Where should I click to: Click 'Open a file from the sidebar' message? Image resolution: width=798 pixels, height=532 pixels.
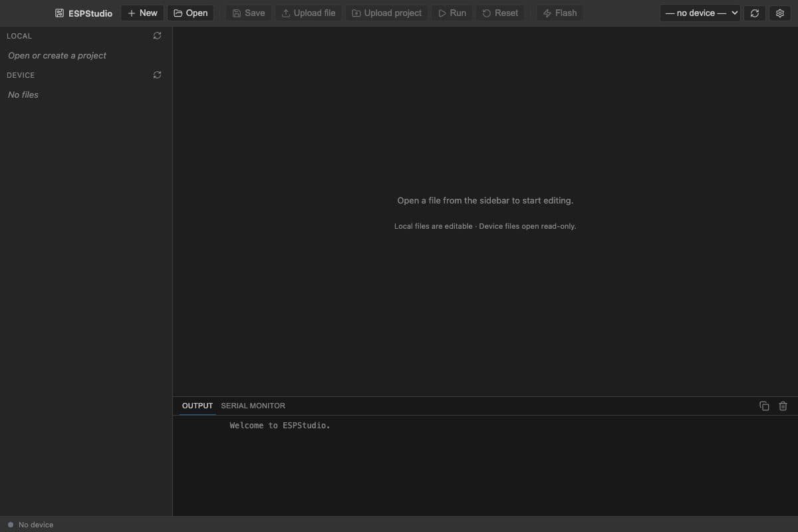coord(485,200)
